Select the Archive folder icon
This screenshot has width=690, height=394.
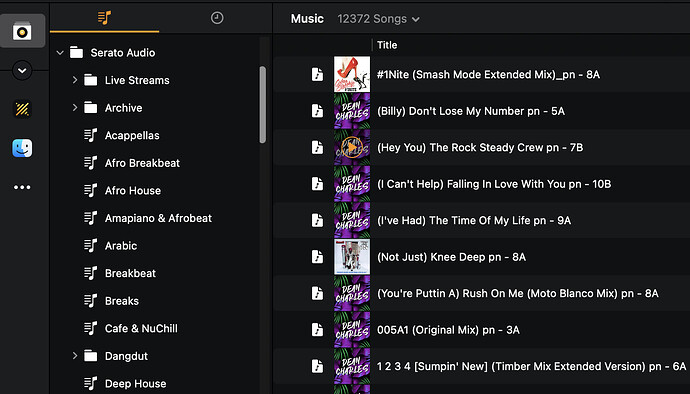coord(91,107)
